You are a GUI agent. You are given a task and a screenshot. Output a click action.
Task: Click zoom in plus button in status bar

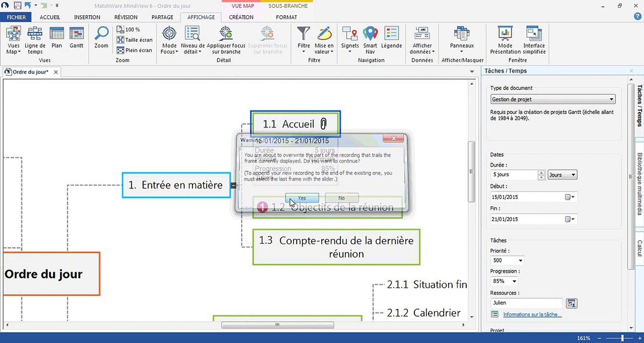coord(639,338)
